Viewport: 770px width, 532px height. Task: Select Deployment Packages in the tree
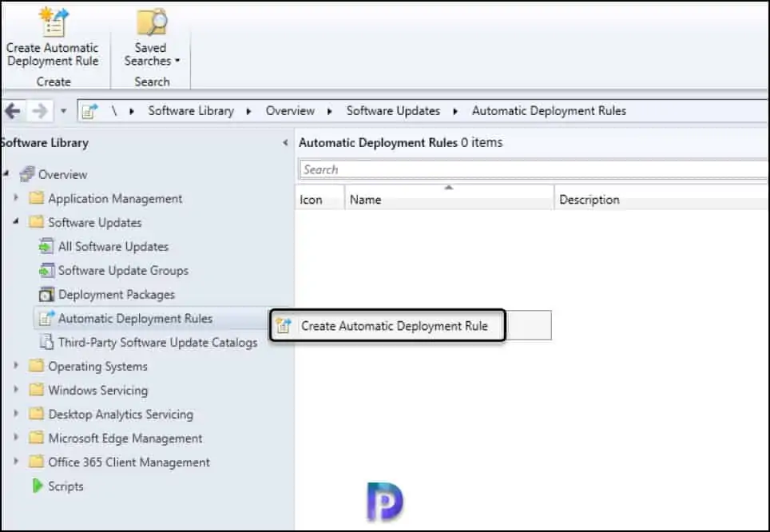116,295
